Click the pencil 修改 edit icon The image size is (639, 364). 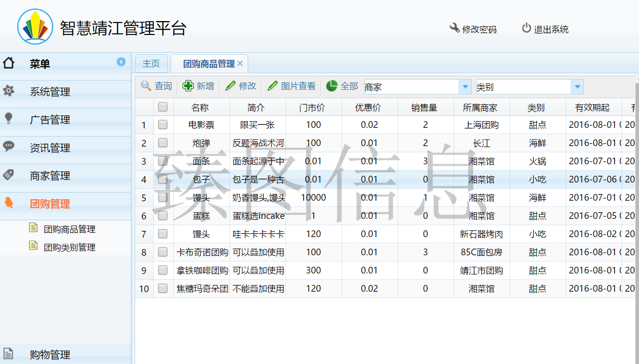click(x=230, y=86)
